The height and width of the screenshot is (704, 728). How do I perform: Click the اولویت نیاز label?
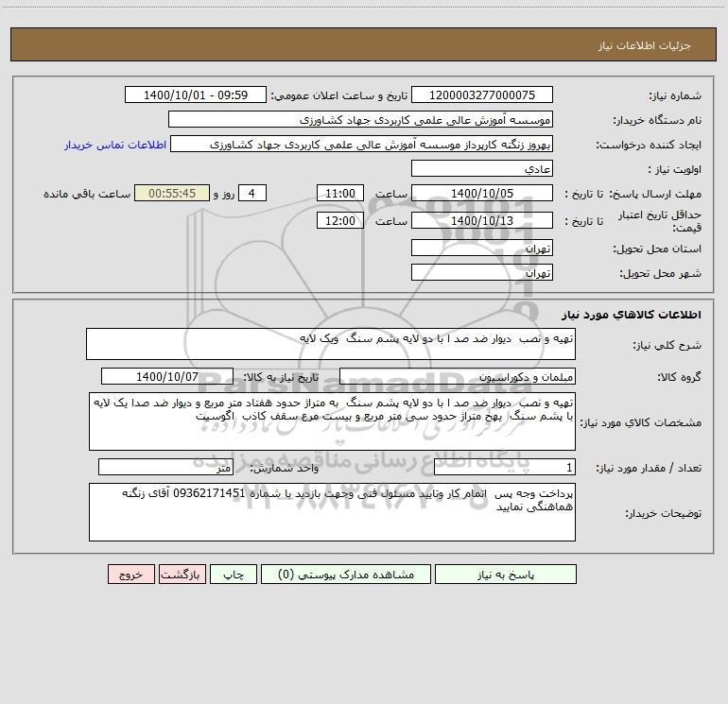675,170
